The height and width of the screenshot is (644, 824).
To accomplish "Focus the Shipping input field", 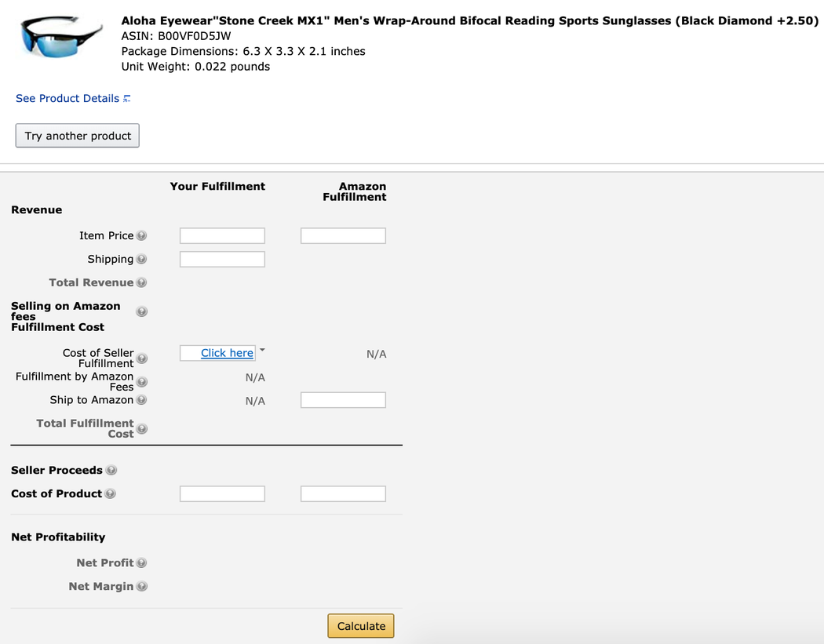I will [x=222, y=260].
